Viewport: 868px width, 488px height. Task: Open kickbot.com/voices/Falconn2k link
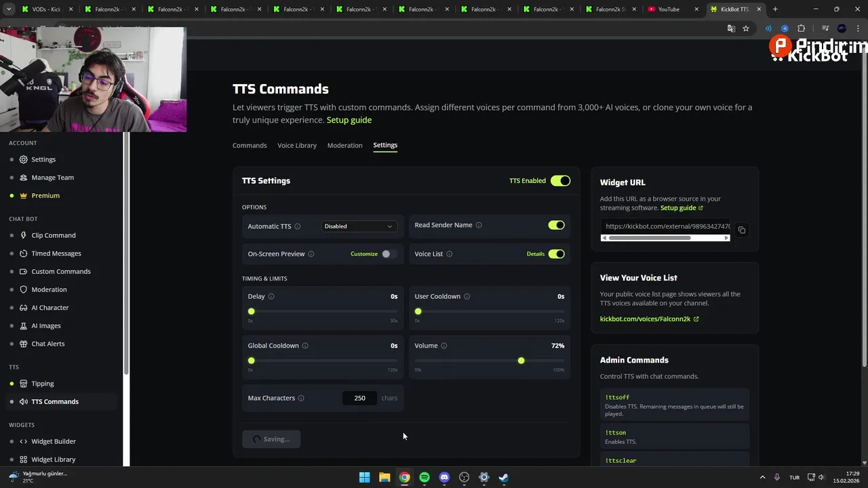(x=649, y=319)
